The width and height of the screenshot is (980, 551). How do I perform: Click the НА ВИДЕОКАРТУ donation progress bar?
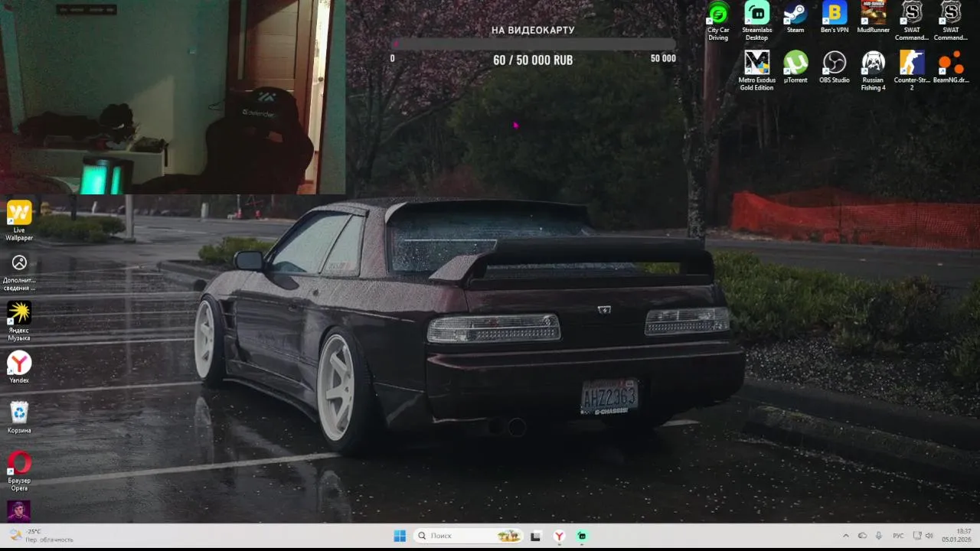pos(534,44)
